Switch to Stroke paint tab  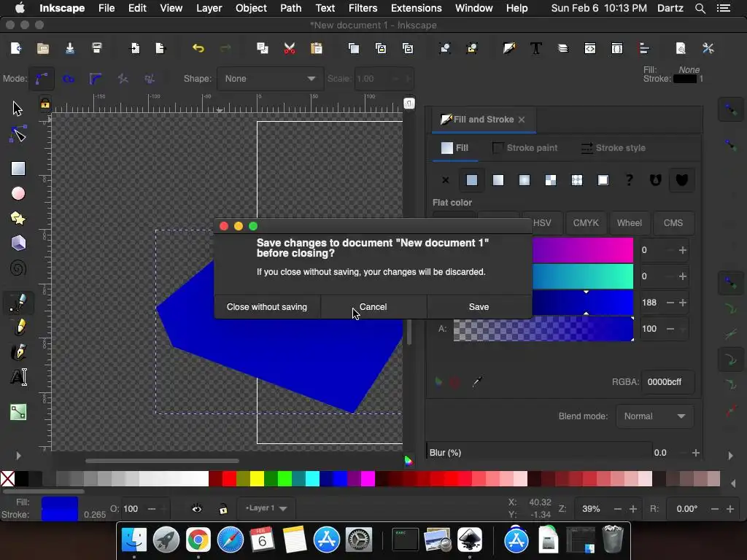point(525,147)
